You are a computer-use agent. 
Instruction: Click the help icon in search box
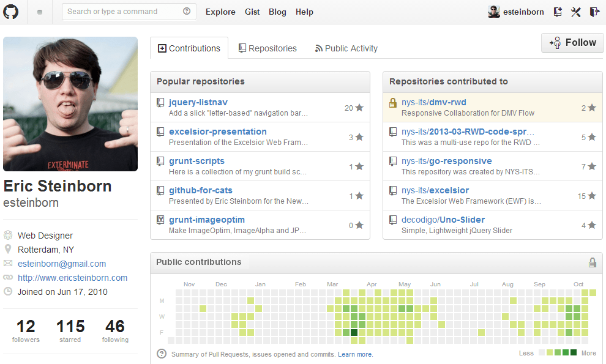pyautogui.click(x=187, y=12)
